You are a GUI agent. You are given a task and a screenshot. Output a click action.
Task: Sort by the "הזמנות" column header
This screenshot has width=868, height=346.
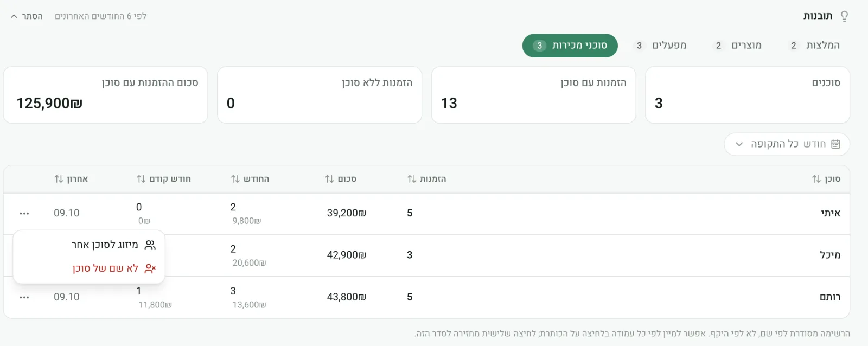point(427,179)
